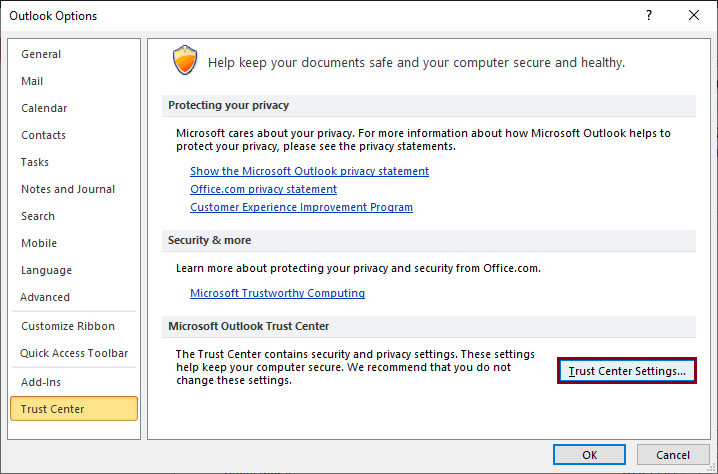Select the highlighted Trust Center category
718x474 pixels.
tap(74, 409)
